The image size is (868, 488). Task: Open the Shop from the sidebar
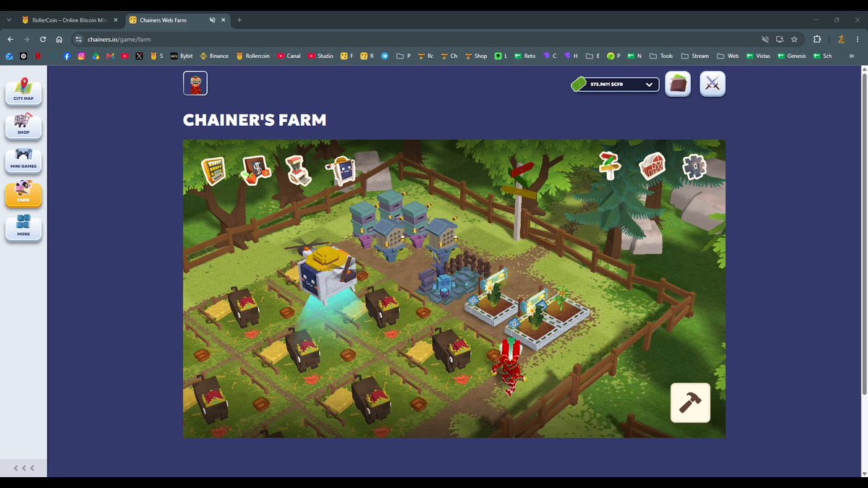click(x=23, y=126)
